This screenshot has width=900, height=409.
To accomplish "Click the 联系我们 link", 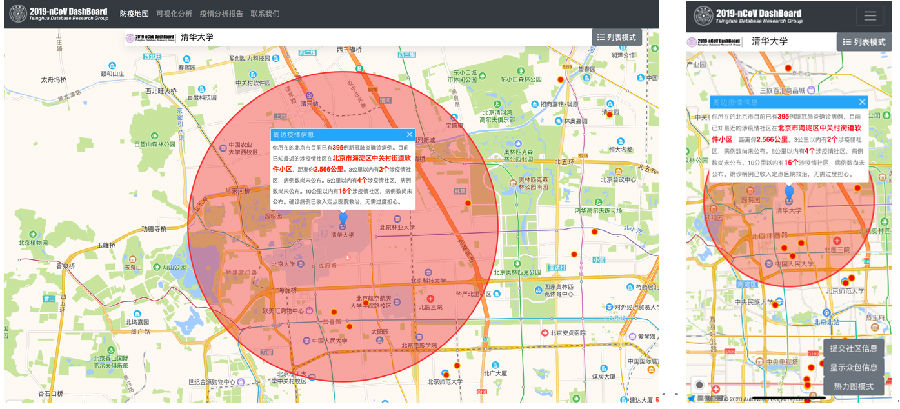I will [267, 15].
